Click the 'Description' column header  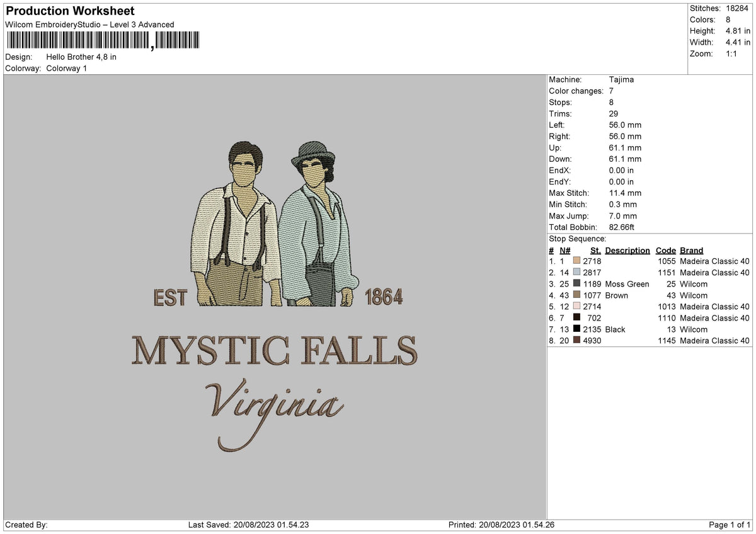click(627, 250)
